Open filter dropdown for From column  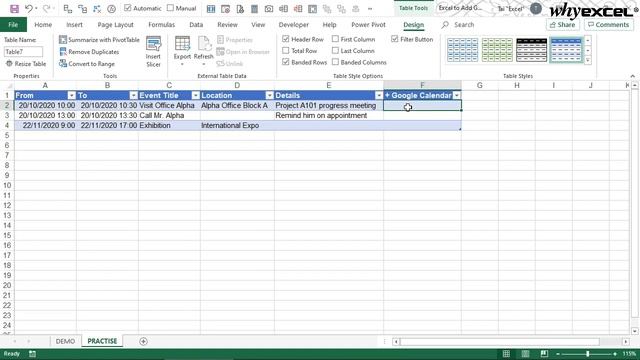point(71,96)
